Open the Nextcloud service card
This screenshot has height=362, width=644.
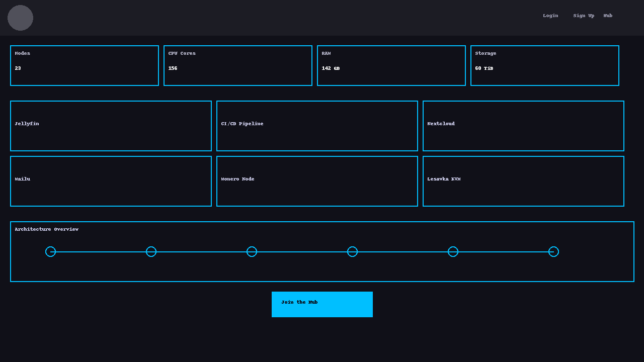(523, 126)
